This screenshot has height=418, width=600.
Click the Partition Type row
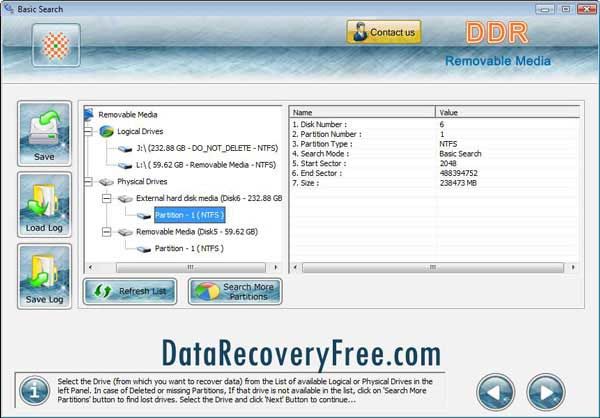(434, 144)
